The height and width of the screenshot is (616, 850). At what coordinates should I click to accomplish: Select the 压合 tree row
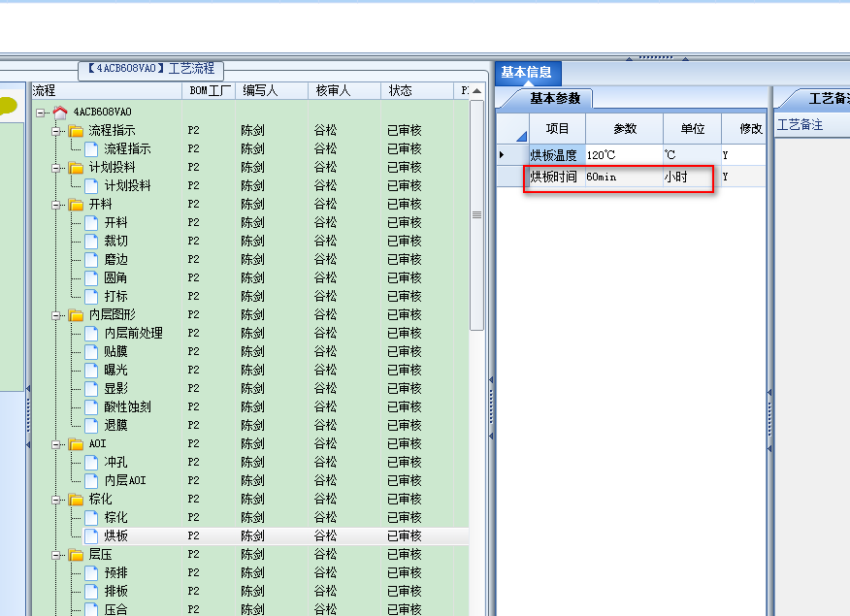[x=250, y=609]
